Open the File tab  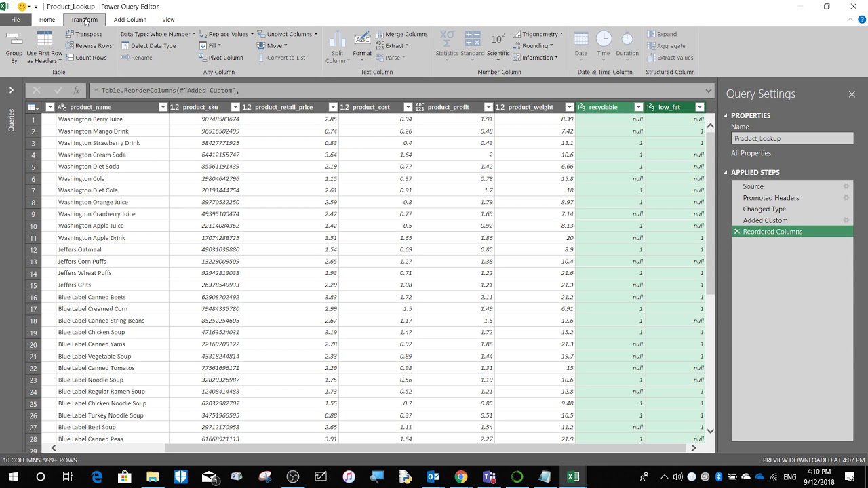tap(15, 20)
